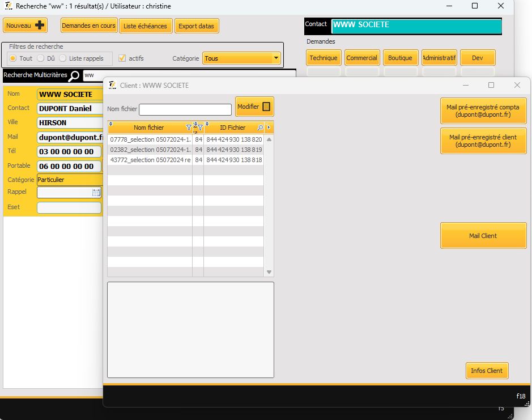
Task: Select the Tout radio button
Action: click(x=13, y=58)
